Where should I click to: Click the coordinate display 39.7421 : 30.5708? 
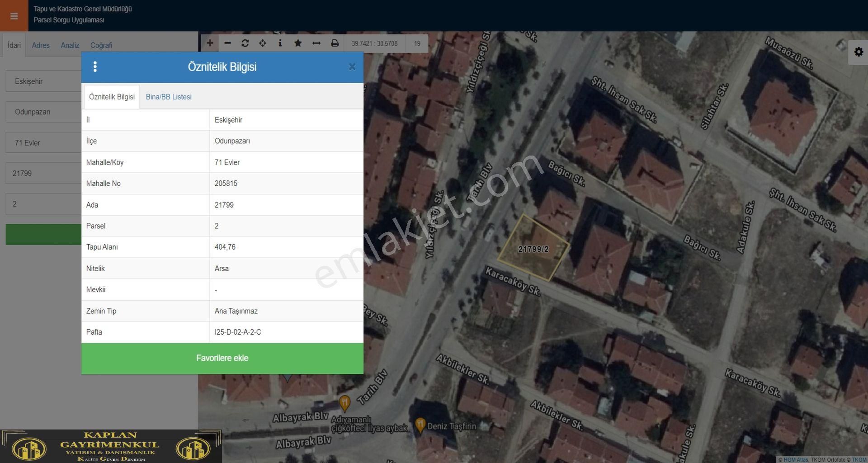[x=374, y=43]
